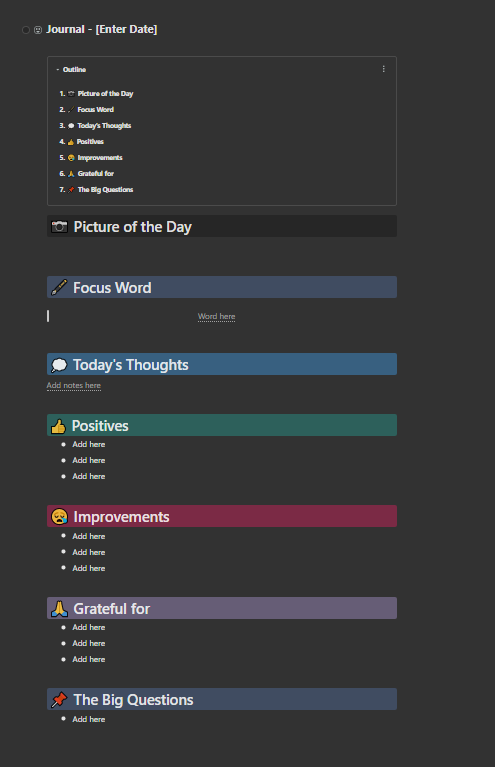Click the Add here bullet under The Big Questions
Screen dimensions: 495x767
pos(89,719)
